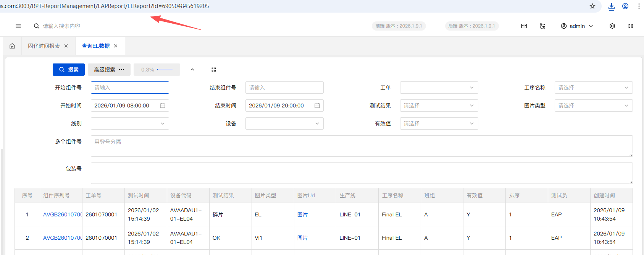644x255 pixels.
Task: Focus the 结束组件号 input field
Action: coord(284,88)
